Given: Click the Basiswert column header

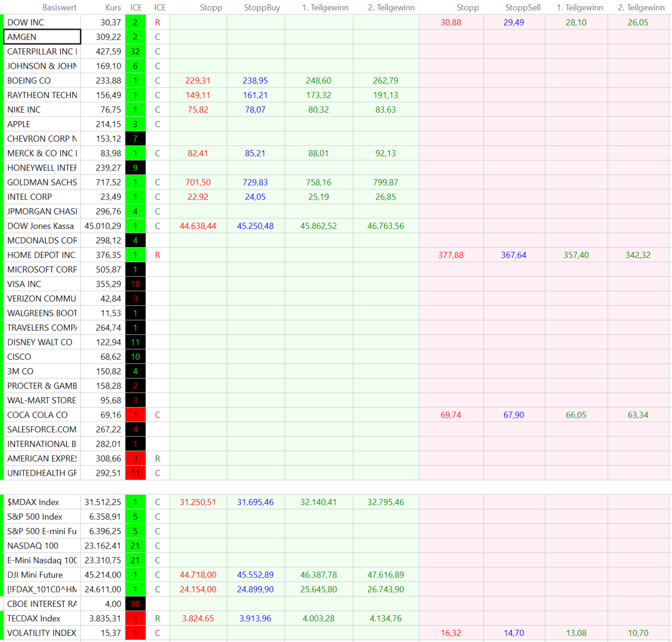Looking at the screenshot, I should point(59,7).
